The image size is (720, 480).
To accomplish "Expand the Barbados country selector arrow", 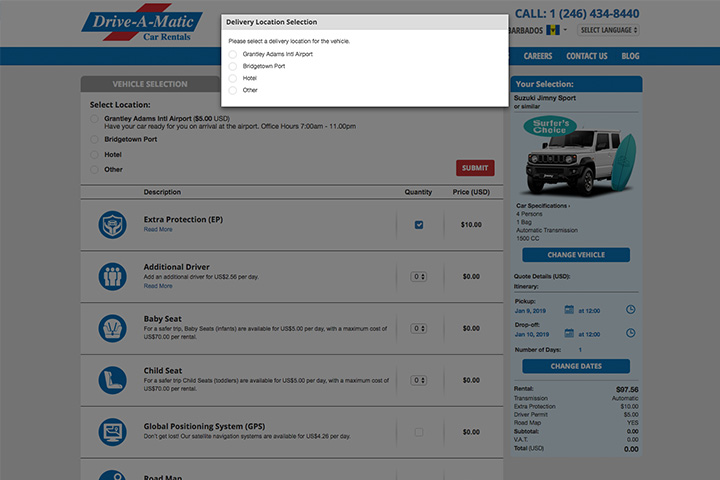I will click(565, 30).
